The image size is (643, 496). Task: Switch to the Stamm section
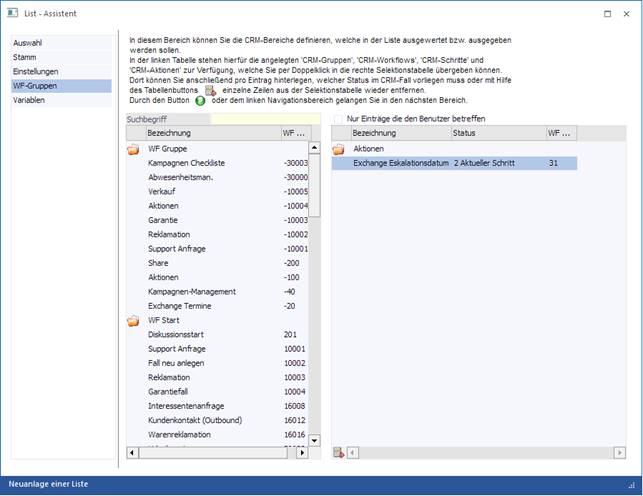26,58
